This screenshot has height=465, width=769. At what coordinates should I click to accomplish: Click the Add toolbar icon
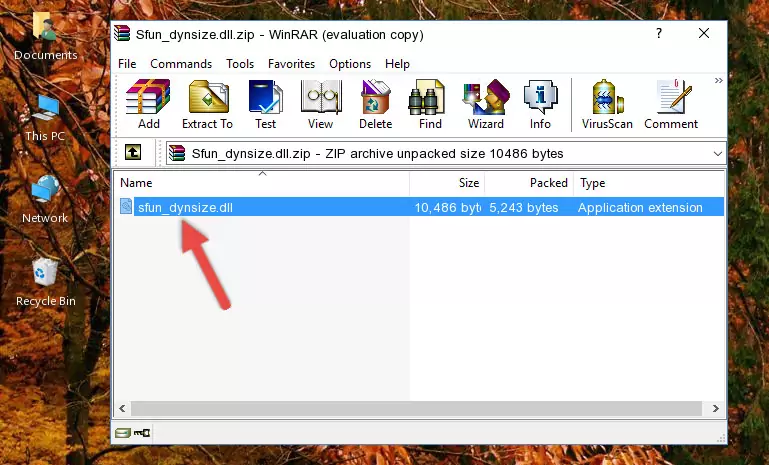[148, 104]
